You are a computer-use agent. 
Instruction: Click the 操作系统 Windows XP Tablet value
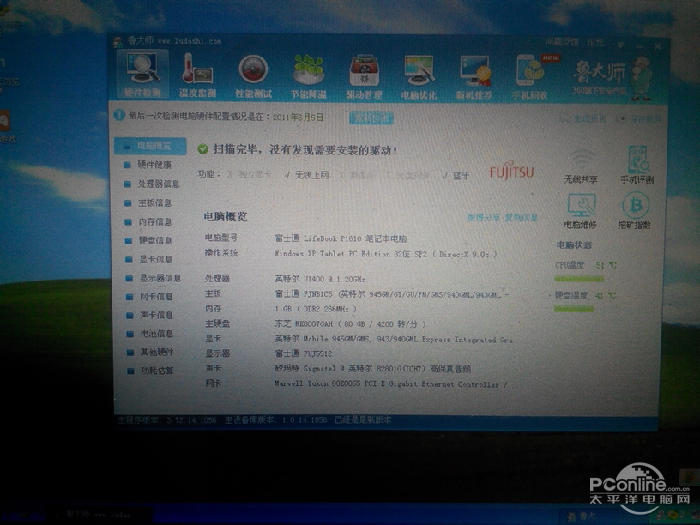click(x=385, y=254)
